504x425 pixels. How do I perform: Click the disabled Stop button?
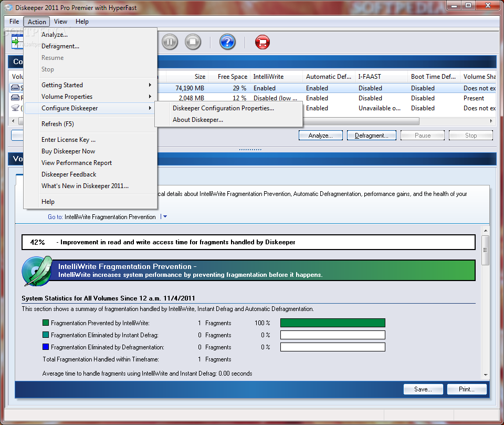coord(471,136)
